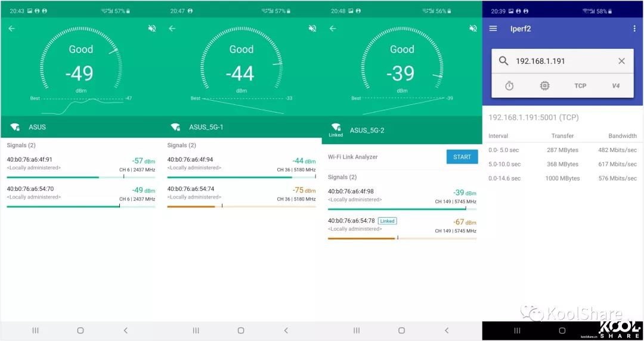Click the Signals (2) heading under ASUS_5G-1
644x341 pixels.
tap(181, 145)
